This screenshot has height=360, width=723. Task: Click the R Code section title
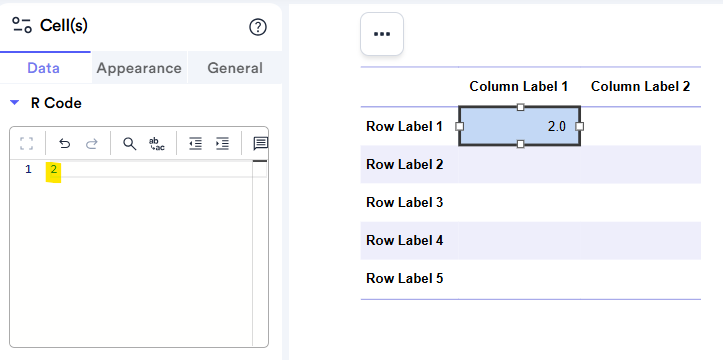56,103
